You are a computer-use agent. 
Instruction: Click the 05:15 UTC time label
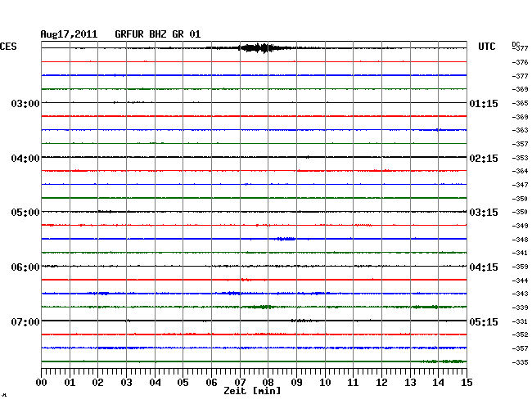click(x=484, y=321)
